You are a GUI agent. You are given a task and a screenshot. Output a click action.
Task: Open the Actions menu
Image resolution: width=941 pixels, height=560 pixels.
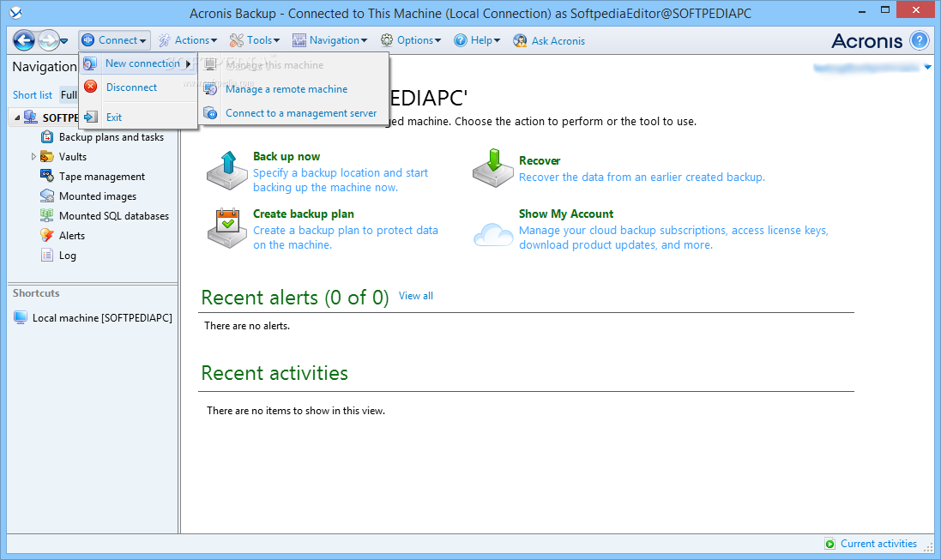pyautogui.click(x=188, y=40)
